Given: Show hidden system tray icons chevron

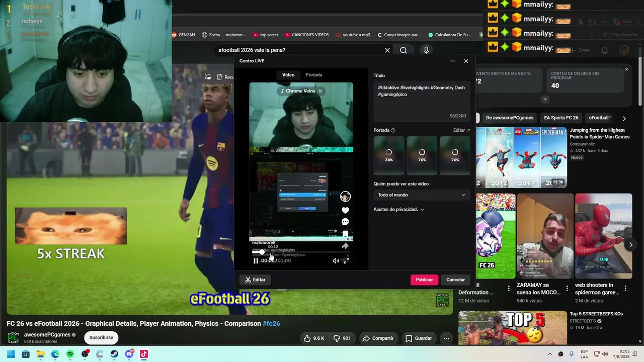Looking at the screenshot, I should pyautogui.click(x=550, y=354).
